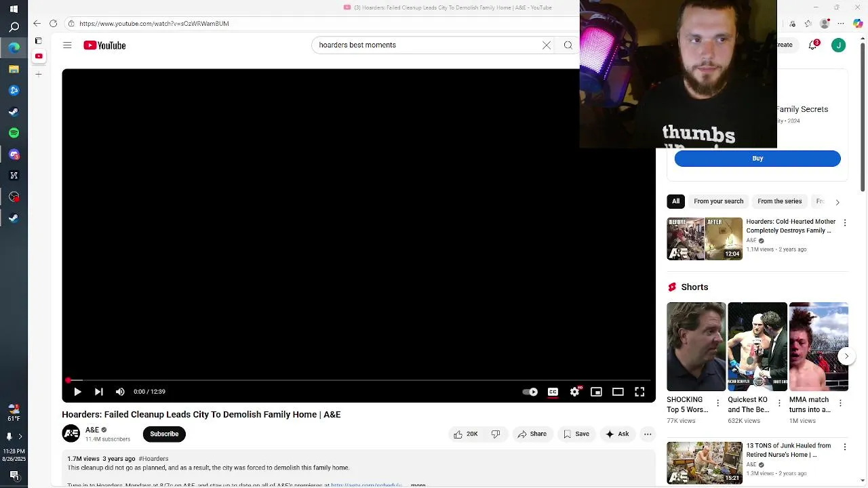Open options for 'SHOCKING Top 5' short
The width and height of the screenshot is (868, 488).
718,403
